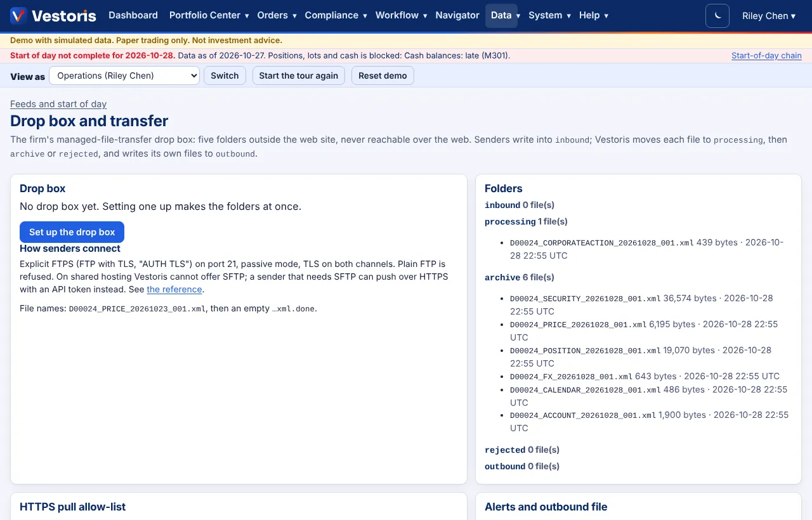This screenshot has width=812, height=520.
Task: Select the CORPORATEACTION xml file in processing
Action: (x=601, y=242)
